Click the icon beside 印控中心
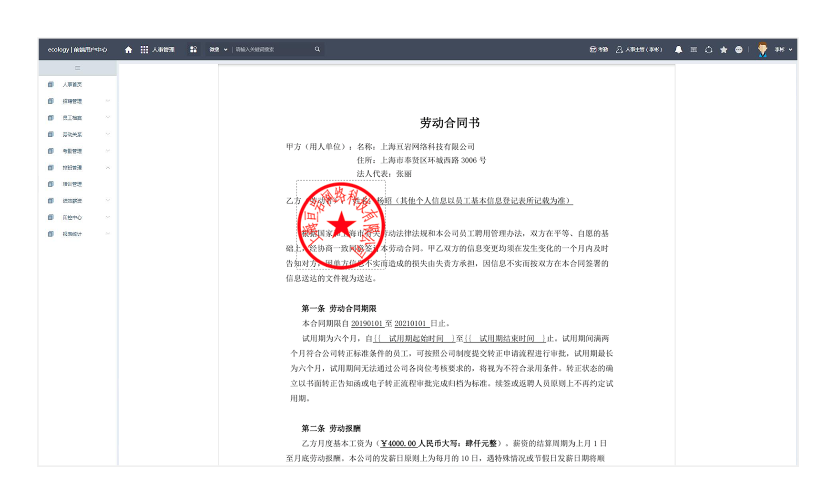This screenshot has width=836, height=504. pyautogui.click(x=51, y=217)
